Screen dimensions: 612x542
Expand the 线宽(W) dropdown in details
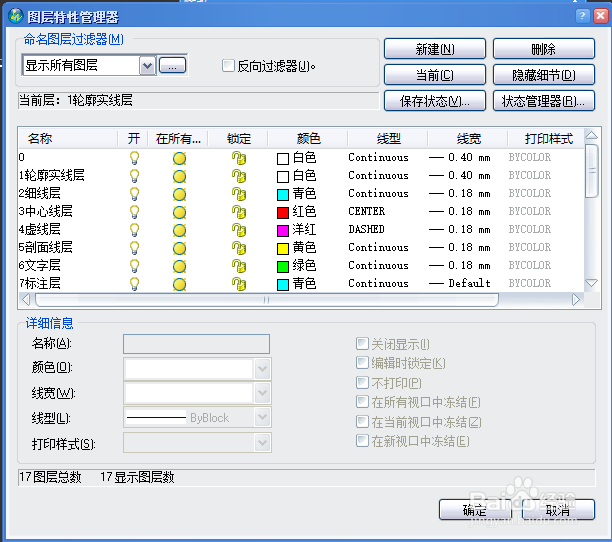coord(262,393)
